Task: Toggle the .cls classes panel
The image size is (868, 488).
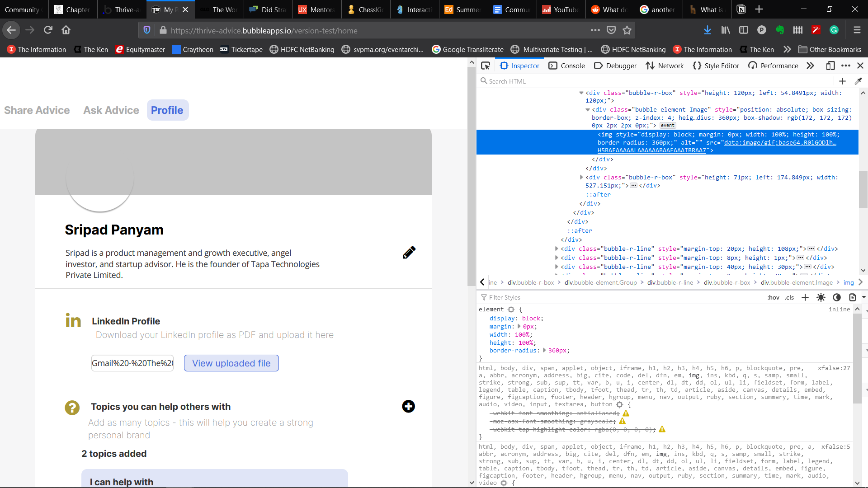Action: pyautogui.click(x=789, y=297)
